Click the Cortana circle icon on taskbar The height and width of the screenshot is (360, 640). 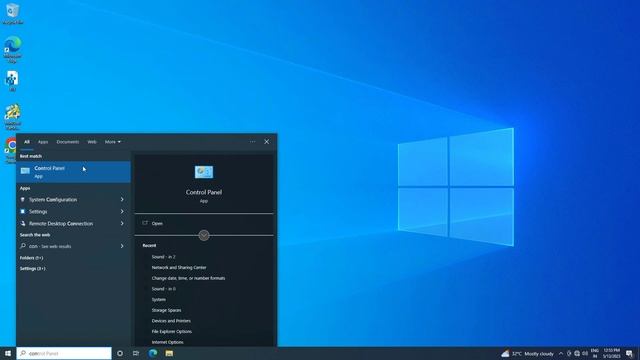click(x=120, y=353)
